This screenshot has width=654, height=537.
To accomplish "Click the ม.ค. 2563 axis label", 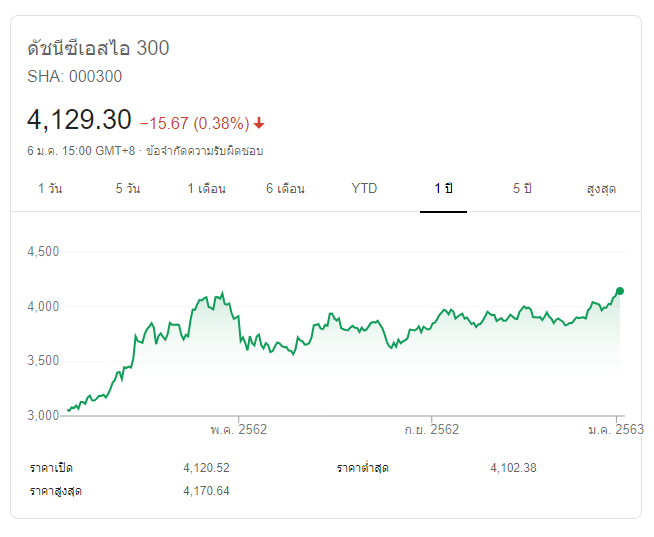I will [x=615, y=430].
